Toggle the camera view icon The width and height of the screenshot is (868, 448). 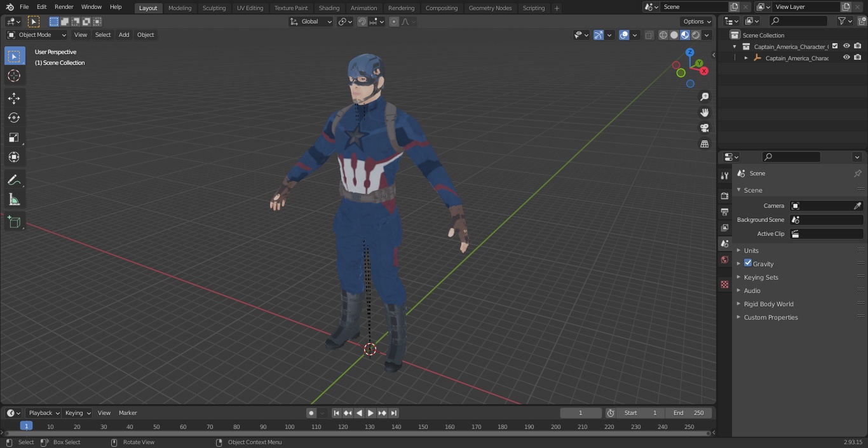tap(704, 128)
